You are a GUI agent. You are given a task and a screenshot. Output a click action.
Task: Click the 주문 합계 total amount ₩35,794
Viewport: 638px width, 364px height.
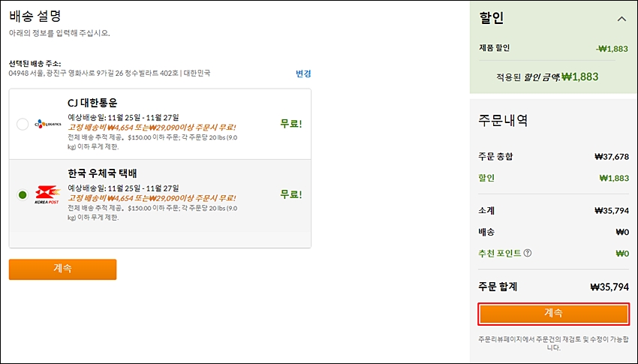coord(609,287)
